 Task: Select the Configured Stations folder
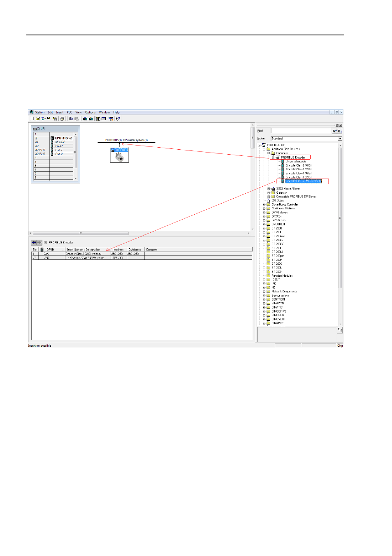[283, 208]
